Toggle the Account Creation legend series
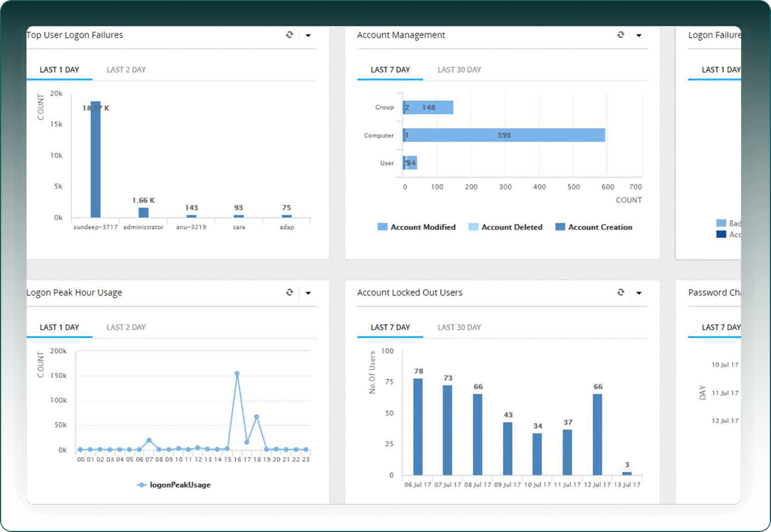The image size is (771, 532). pos(594,227)
